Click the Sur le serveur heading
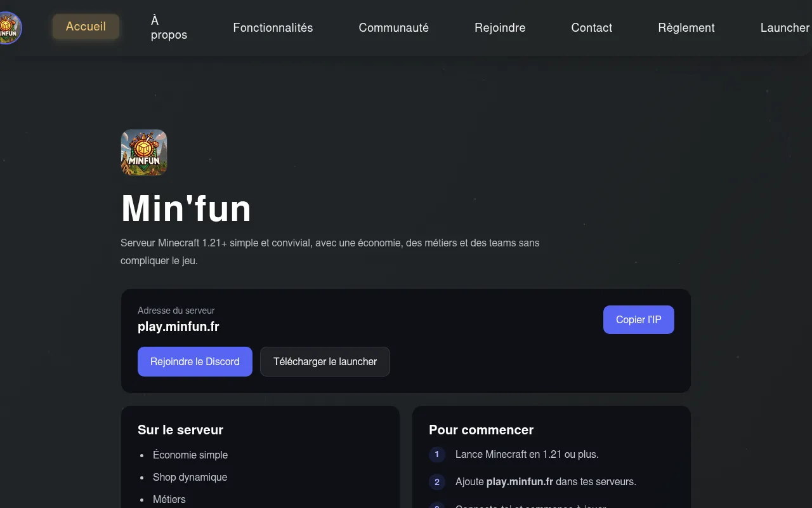 point(181,430)
